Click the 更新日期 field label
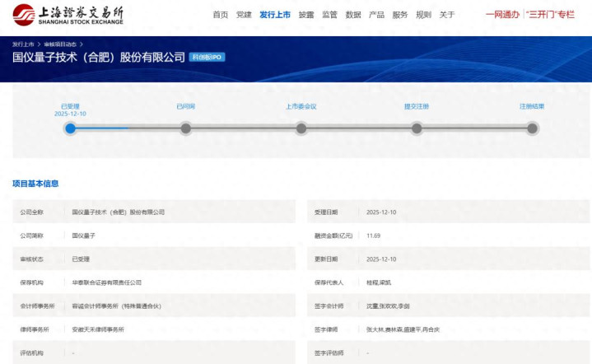 click(326, 259)
